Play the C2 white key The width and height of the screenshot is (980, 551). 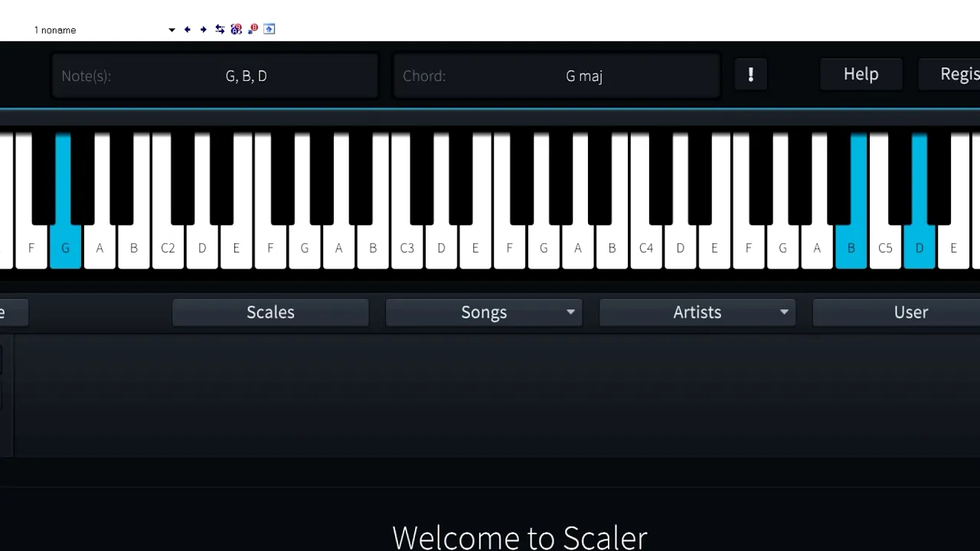[x=168, y=248]
